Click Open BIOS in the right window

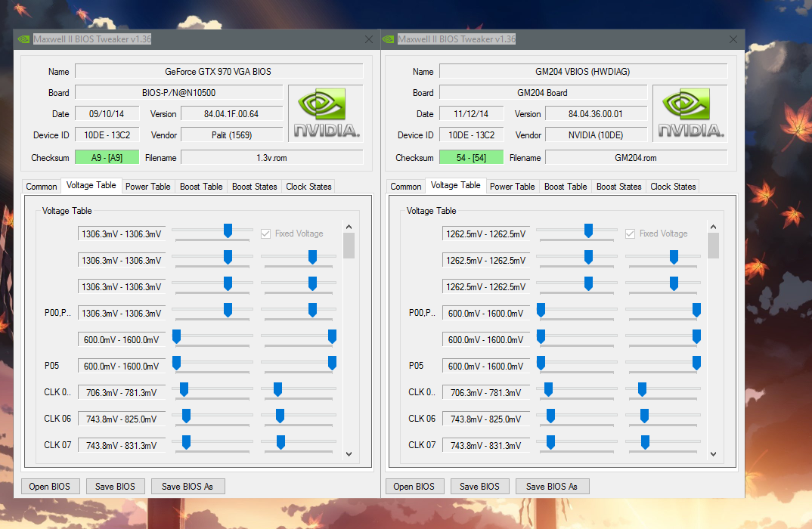pos(414,487)
